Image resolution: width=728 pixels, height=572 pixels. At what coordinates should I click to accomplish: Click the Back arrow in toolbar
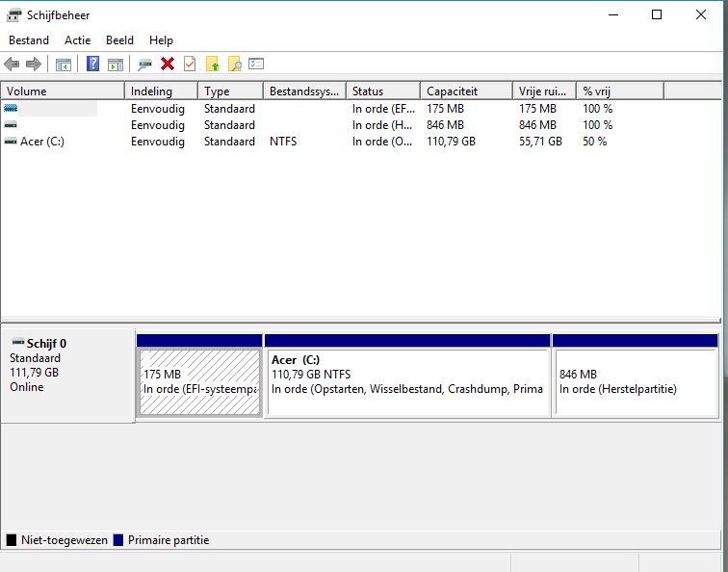[x=12, y=65]
